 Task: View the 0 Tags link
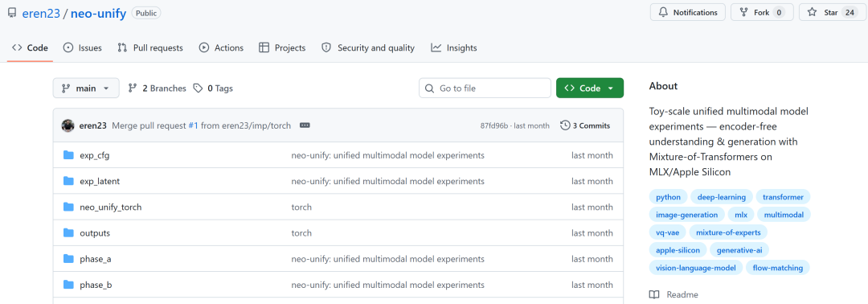(213, 88)
